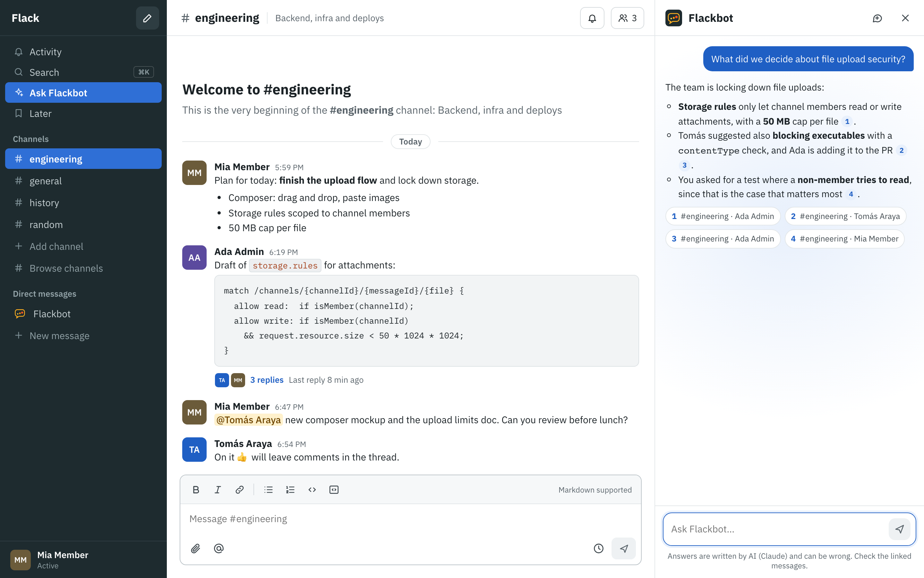This screenshot has width=924, height=578.
Task: Open Flackbot direct message
Action: pos(83,314)
